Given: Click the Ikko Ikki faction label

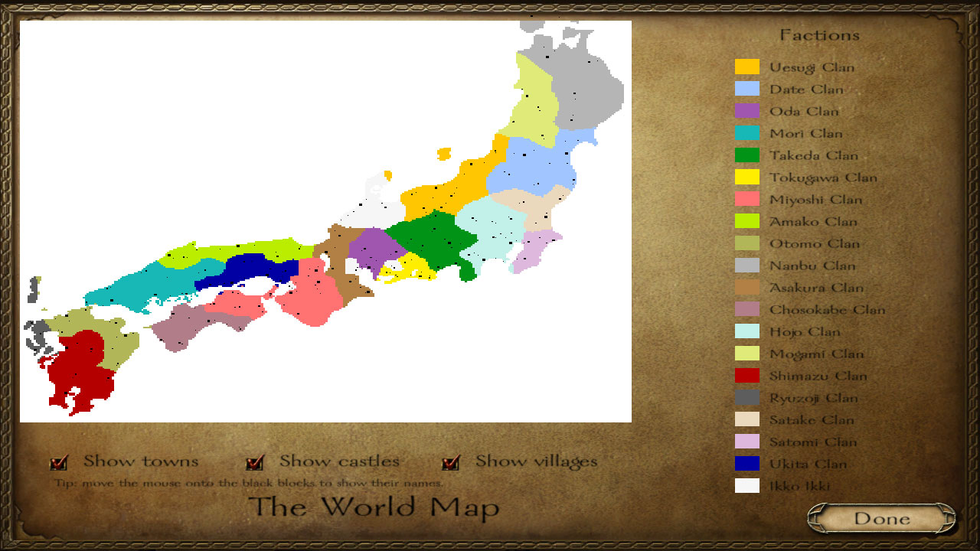Looking at the screenshot, I should (799, 486).
